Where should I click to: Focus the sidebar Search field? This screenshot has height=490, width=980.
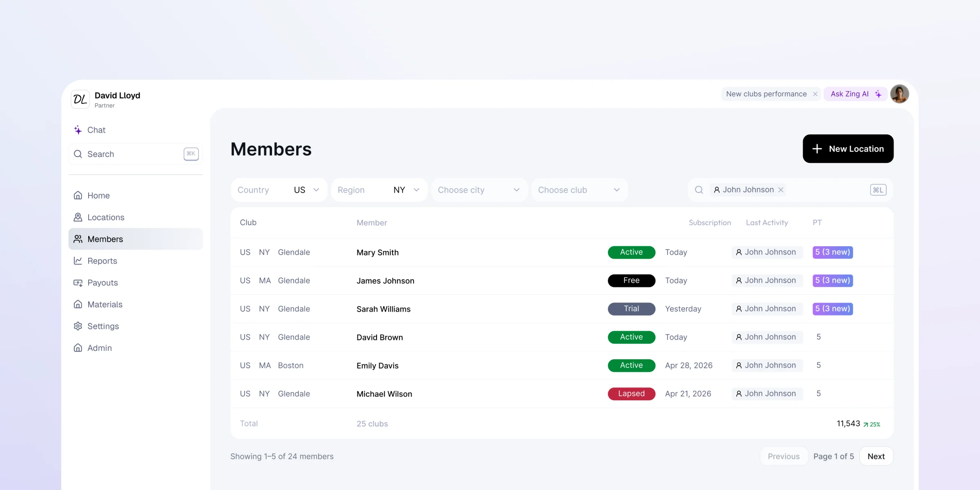pos(136,154)
